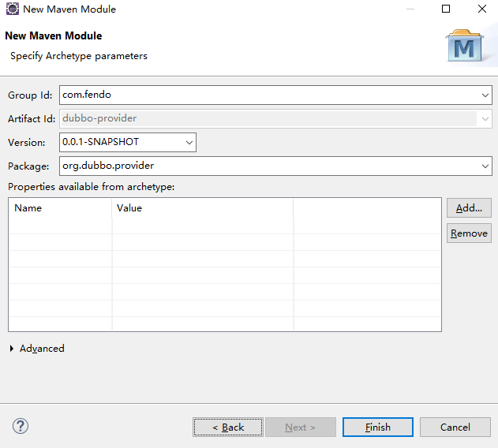Open the Group Id dropdown arrow
The image size is (498, 448).
click(x=485, y=95)
